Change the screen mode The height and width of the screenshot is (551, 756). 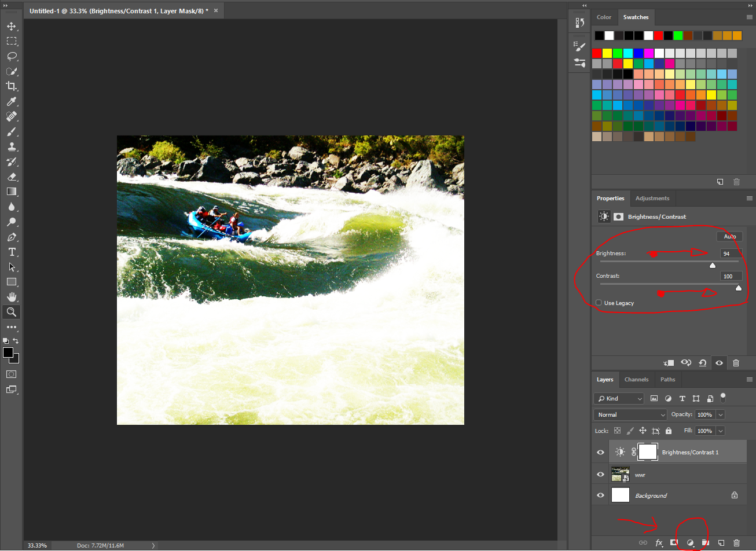point(12,390)
